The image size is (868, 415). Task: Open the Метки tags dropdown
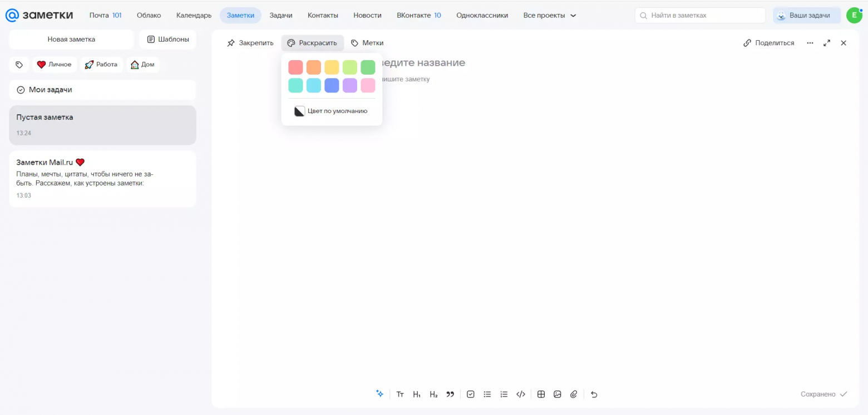pyautogui.click(x=367, y=43)
